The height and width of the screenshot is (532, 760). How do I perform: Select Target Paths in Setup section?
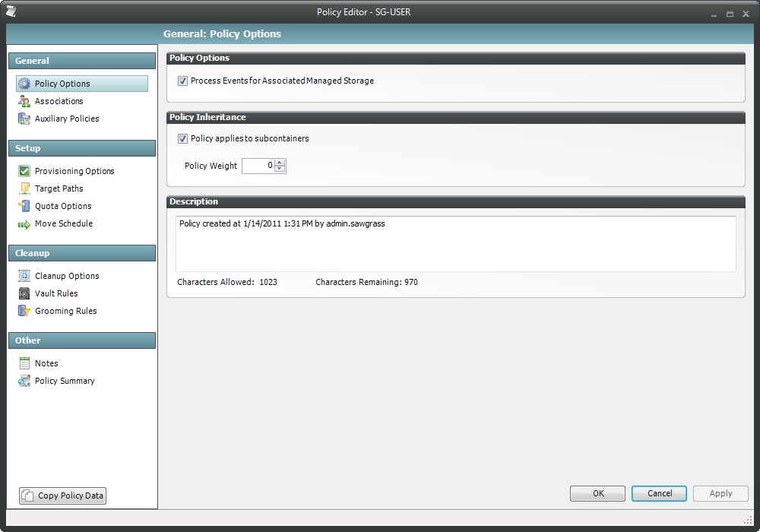tap(59, 188)
